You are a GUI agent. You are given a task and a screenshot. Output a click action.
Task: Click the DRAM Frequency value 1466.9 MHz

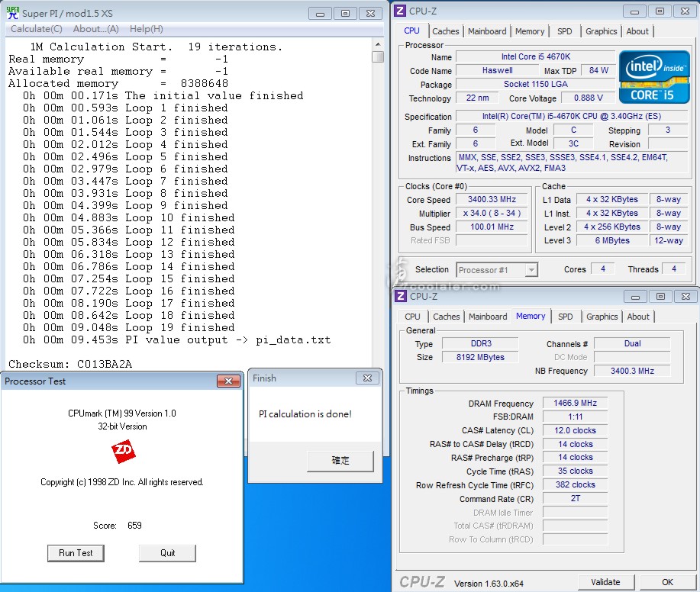[575, 404]
